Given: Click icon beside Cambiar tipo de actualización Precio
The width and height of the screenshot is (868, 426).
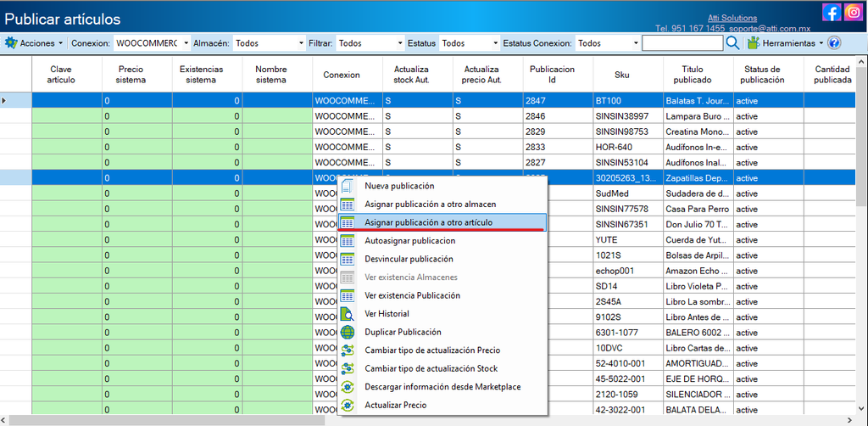Looking at the screenshot, I should pos(347,350).
